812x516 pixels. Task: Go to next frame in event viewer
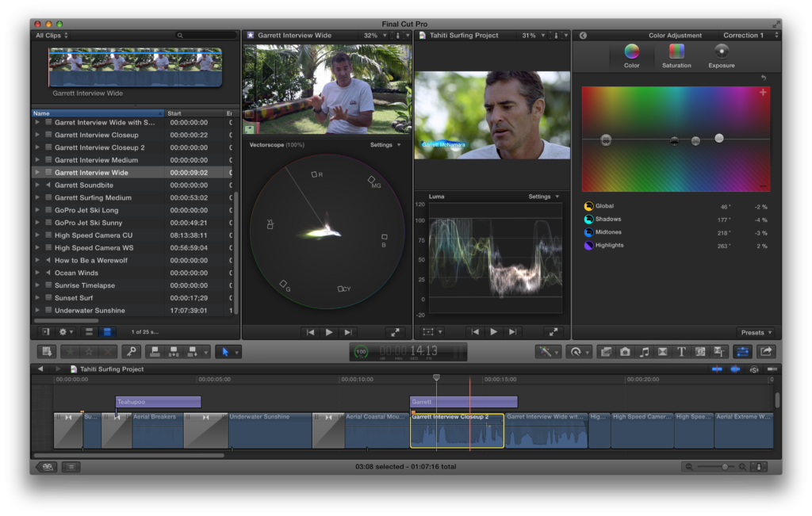pyautogui.click(x=348, y=332)
